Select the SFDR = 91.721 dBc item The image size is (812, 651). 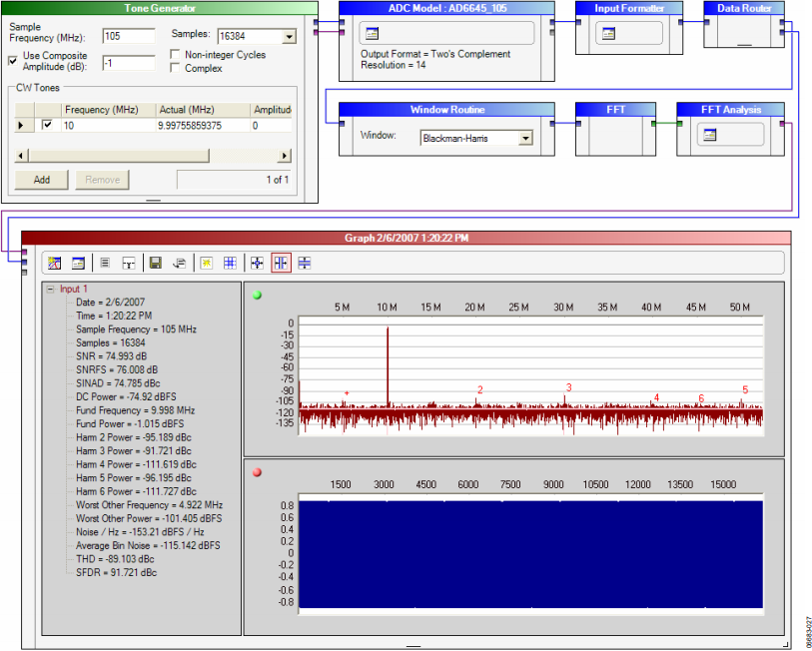(x=116, y=572)
